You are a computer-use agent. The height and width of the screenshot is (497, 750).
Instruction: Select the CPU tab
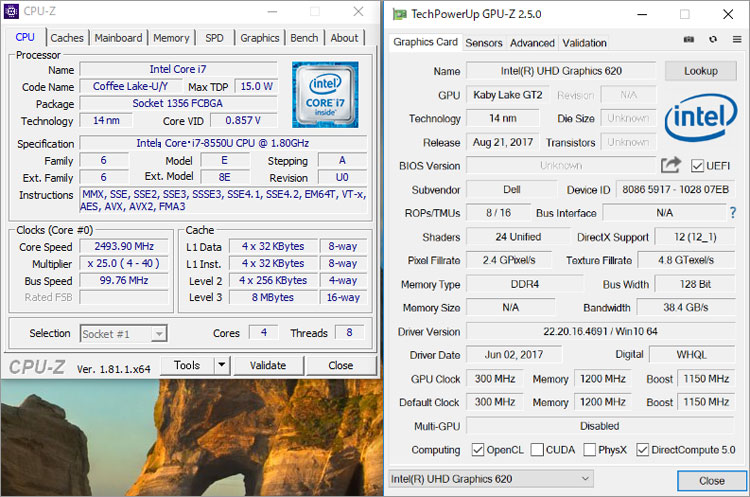point(25,37)
